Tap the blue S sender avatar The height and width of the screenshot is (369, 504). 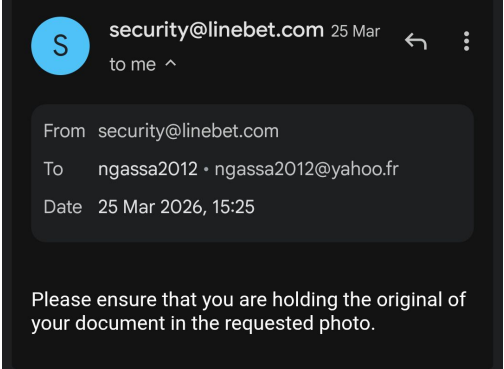pos(60,46)
